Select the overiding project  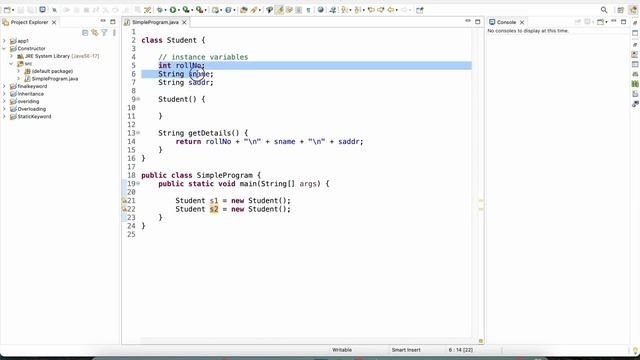tap(28, 101)
